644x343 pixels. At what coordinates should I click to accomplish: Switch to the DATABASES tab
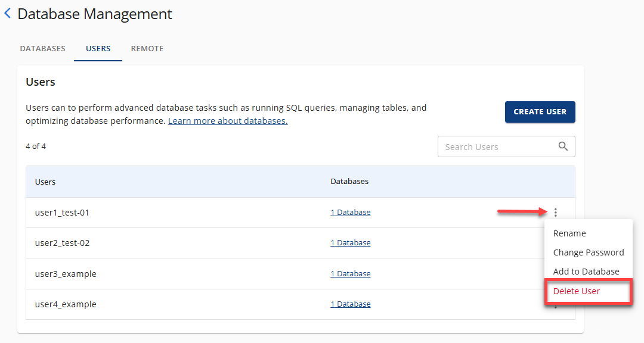pos(42,48)
